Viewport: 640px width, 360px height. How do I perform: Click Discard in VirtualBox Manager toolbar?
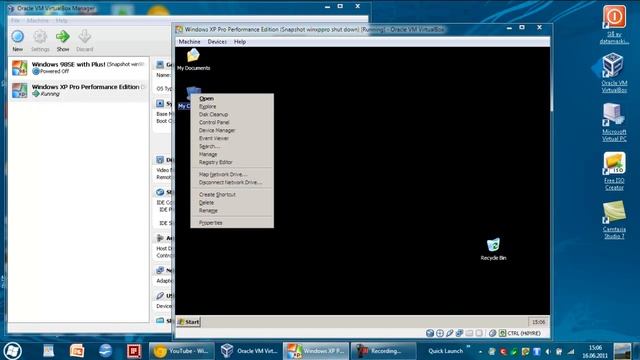point(84,41)
